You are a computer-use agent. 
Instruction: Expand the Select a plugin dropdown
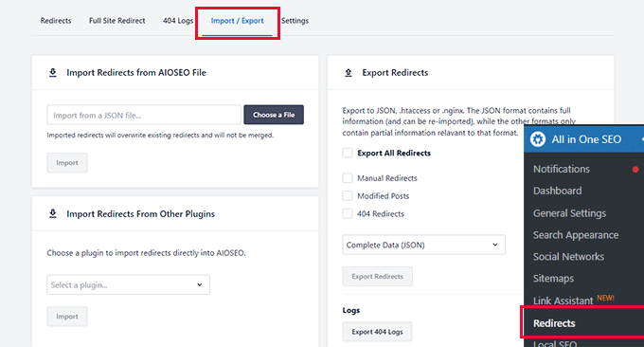point(128,285)
